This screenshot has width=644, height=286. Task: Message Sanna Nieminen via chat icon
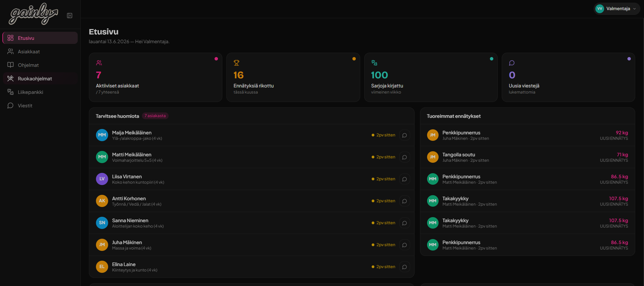click(404, 223)
